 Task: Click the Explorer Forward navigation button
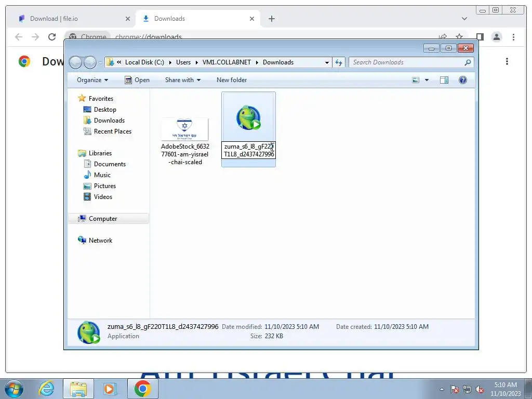pos(90,62)
